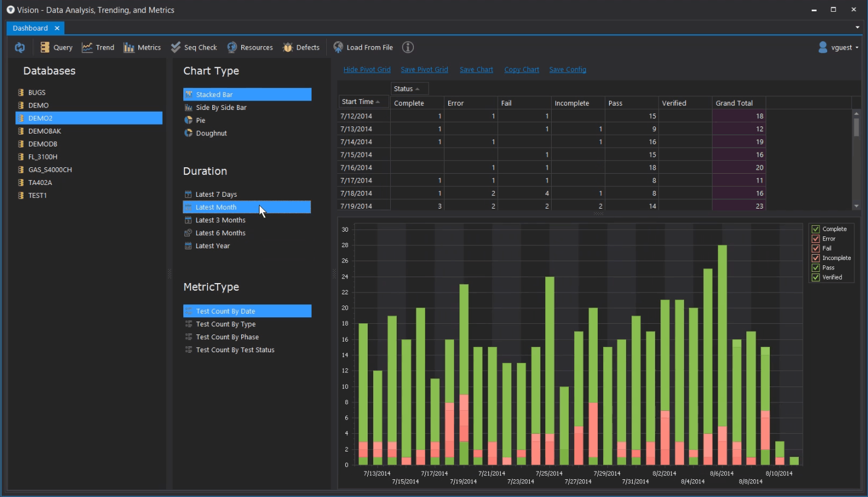Screen dimensions: 868x497
Task: Open the Metrics tool
Action: [141, 47]
